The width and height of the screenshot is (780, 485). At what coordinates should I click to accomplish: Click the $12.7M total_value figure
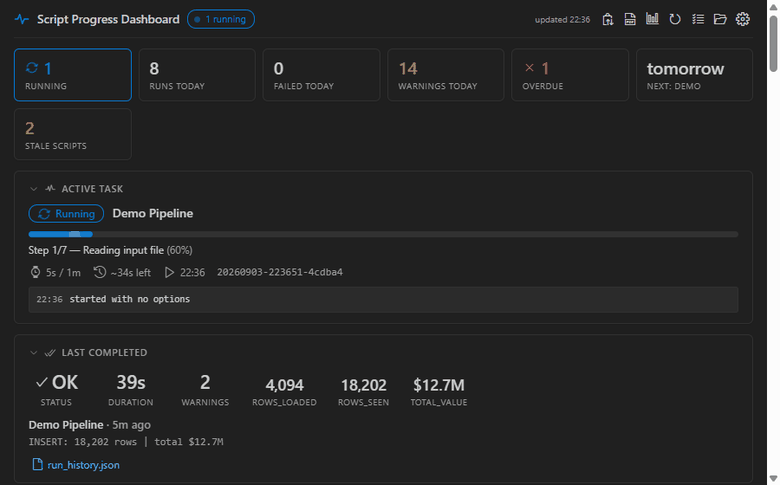click(x=439, y=385)
